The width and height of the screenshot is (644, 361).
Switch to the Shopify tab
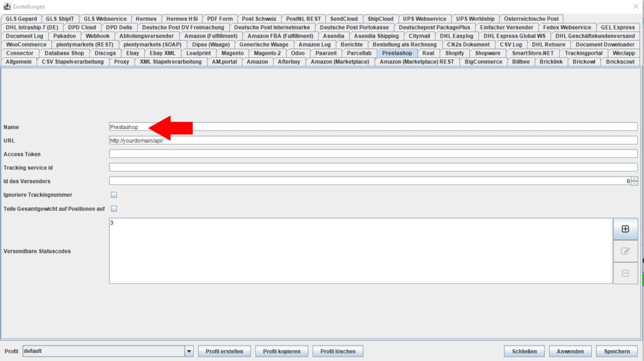coord(454,53)
